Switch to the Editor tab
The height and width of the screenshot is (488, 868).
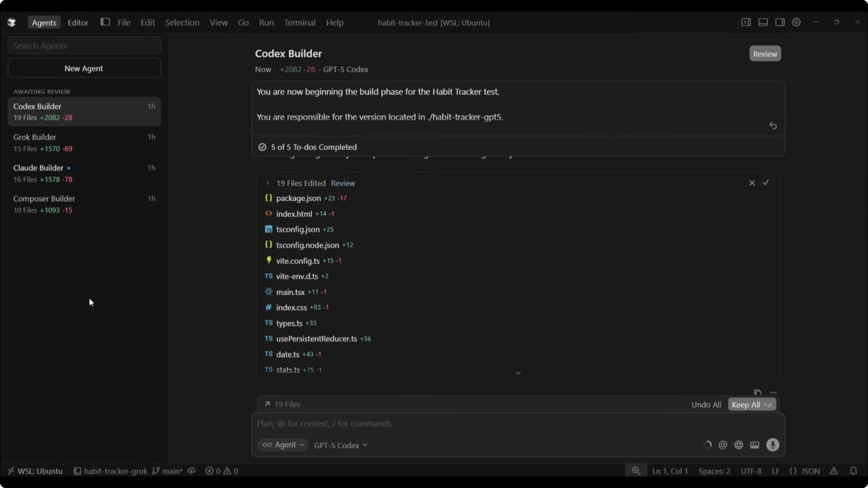(x=78, y=23)
